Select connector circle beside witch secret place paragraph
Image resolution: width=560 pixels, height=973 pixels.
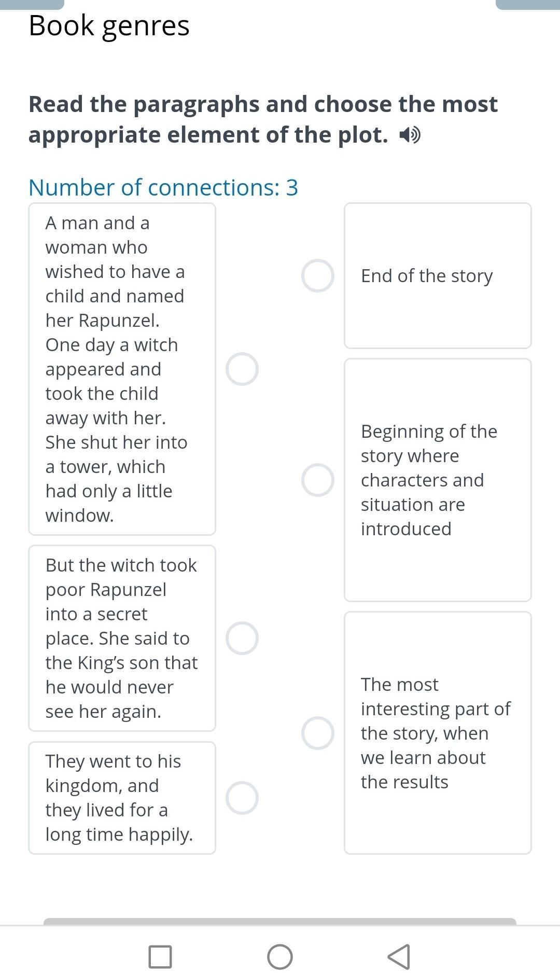pos(242,638)
